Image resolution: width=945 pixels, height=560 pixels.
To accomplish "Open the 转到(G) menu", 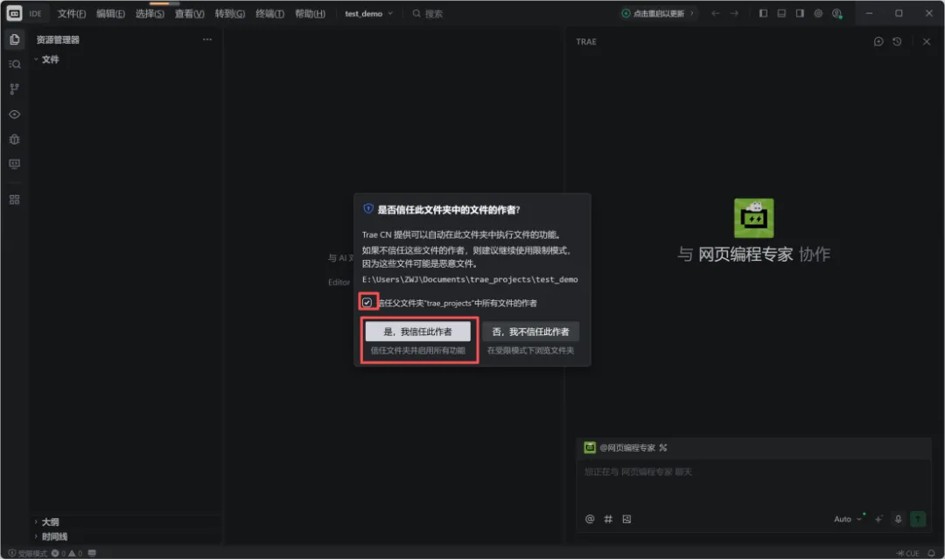I will click(230, 13).
